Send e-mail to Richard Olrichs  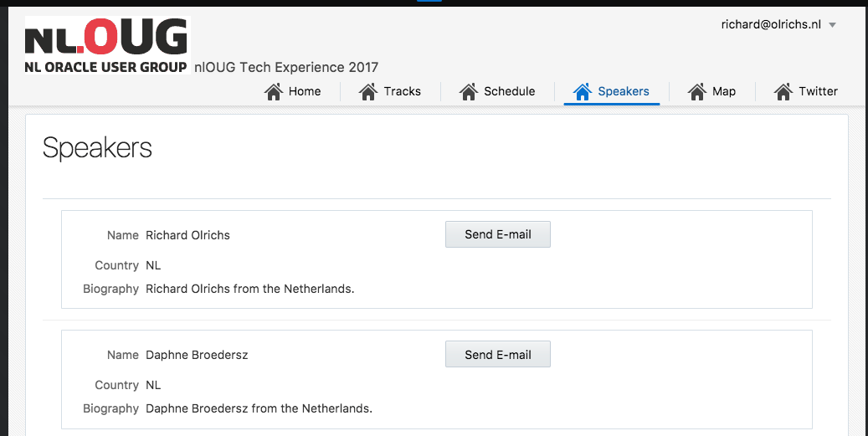coord(498,234)
